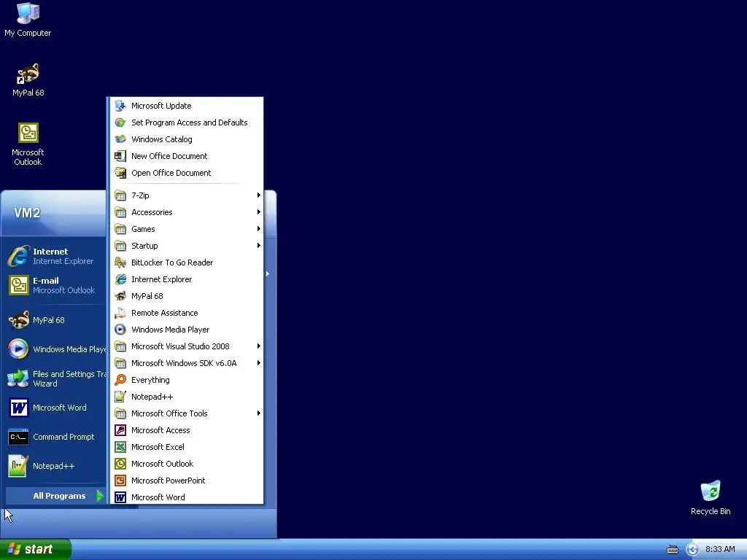Launch Microsoft Access

point(187,430)
